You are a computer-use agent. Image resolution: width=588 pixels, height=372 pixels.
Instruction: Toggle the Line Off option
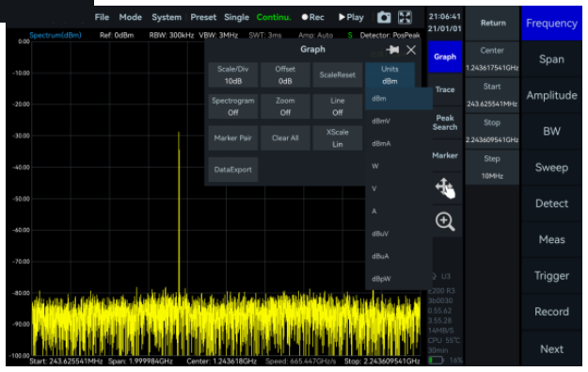click(x=337, y=106)
